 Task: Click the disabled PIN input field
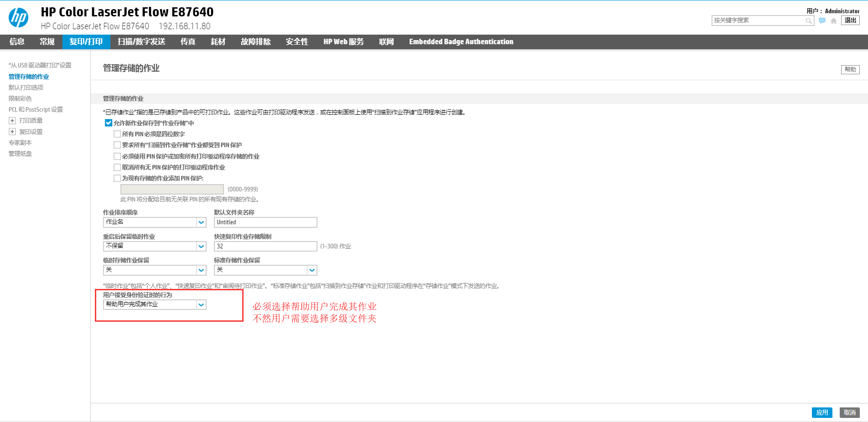[x=172, y=189]
